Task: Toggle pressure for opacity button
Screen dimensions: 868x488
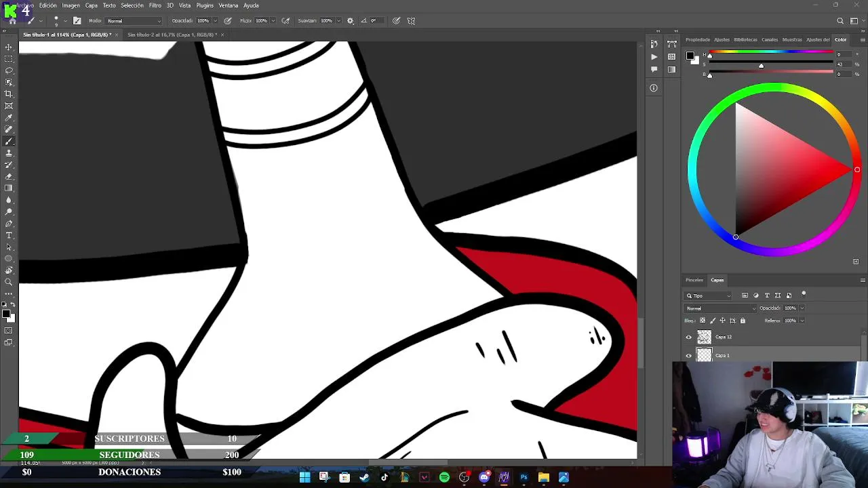Action: 228,21
